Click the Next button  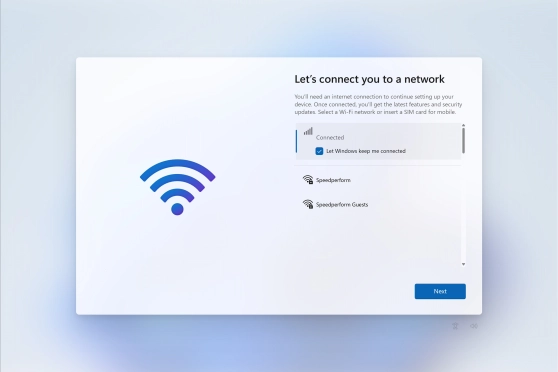pos(440,291)
